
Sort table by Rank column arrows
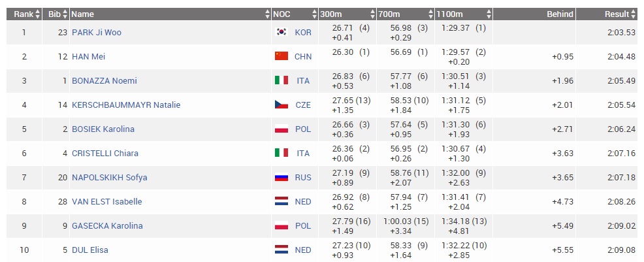pyautogui.click(x=37, y=14)
